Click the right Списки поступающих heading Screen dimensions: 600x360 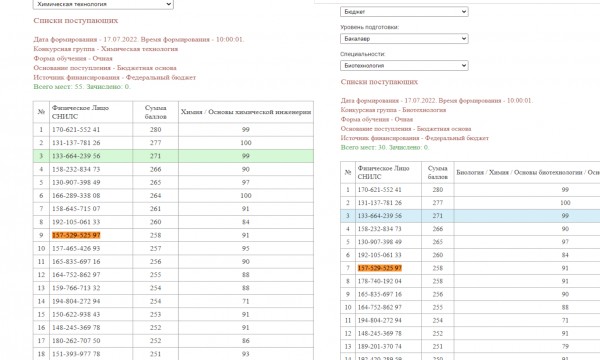pos(379,82)
